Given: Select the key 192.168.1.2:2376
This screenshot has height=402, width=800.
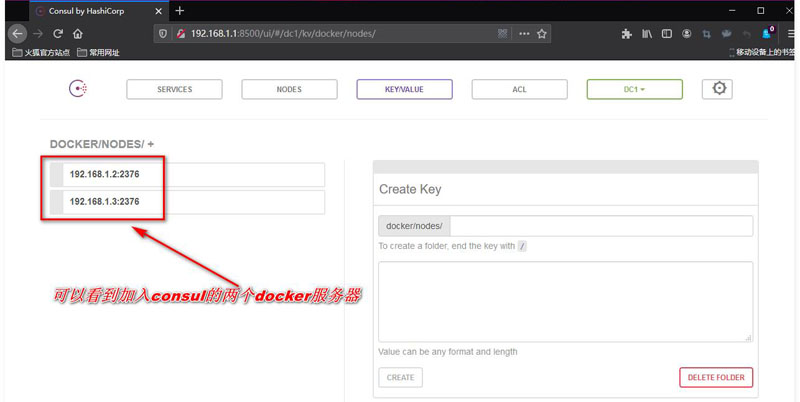Looking at the screenshot, I should tap(187, 174).
